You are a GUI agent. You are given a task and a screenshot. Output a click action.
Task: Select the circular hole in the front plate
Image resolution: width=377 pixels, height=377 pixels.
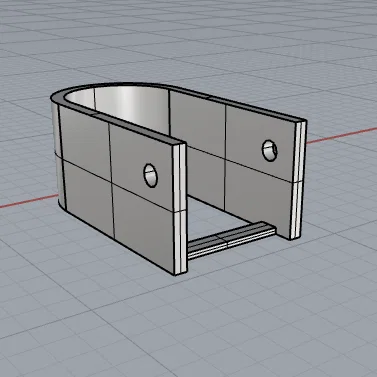[x=151, y=175]
